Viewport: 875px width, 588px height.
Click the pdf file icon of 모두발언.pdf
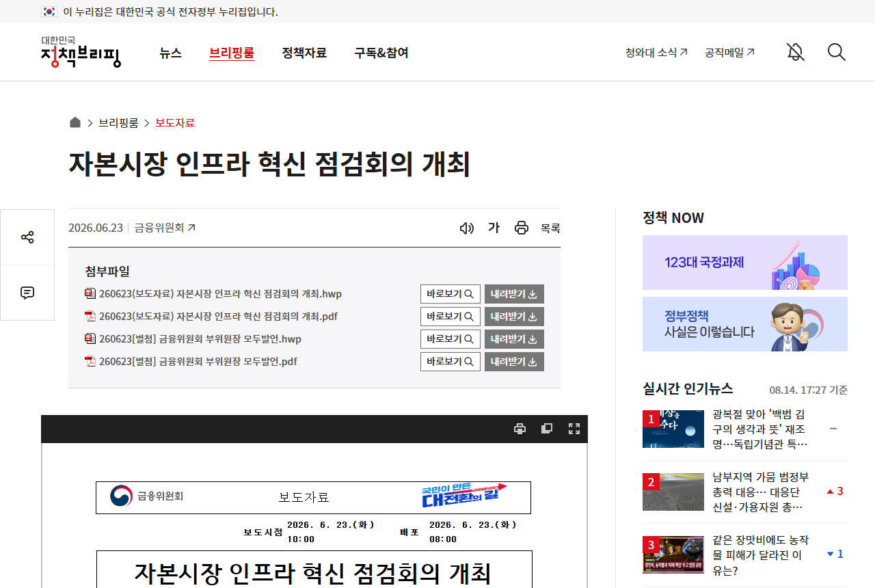(x=90, y=361)
